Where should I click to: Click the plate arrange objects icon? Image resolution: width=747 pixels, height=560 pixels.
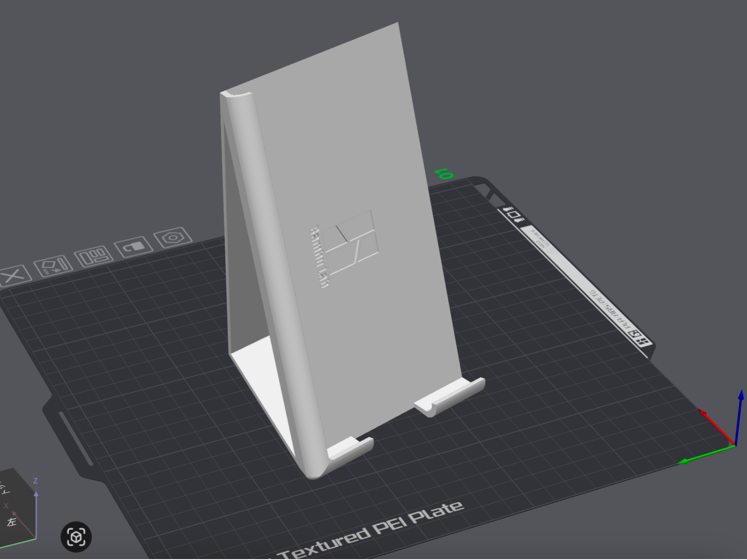[94, 256]
